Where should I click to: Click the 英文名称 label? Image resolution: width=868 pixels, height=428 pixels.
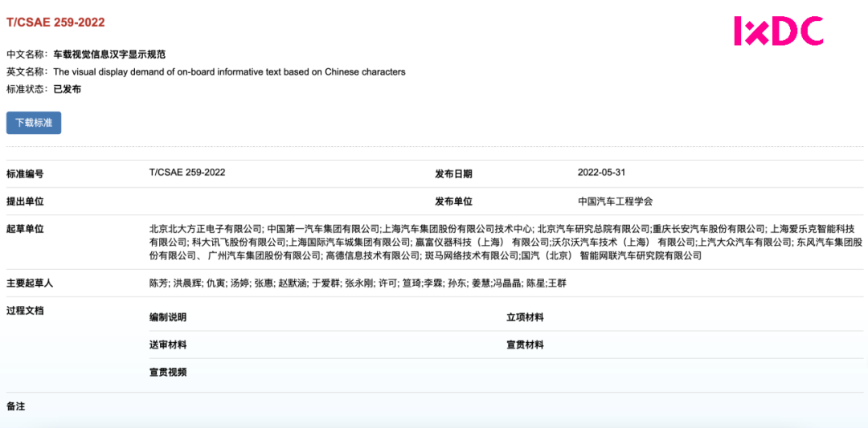click(x=27, y=72)
